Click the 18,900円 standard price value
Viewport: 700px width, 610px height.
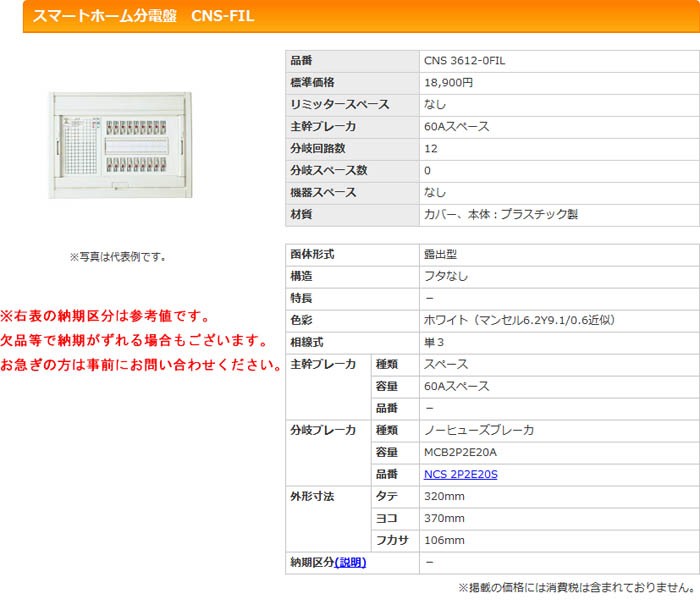point(448,83)
